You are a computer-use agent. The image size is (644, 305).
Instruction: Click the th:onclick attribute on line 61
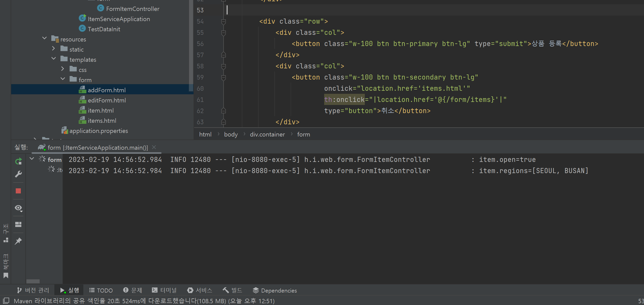344,100
